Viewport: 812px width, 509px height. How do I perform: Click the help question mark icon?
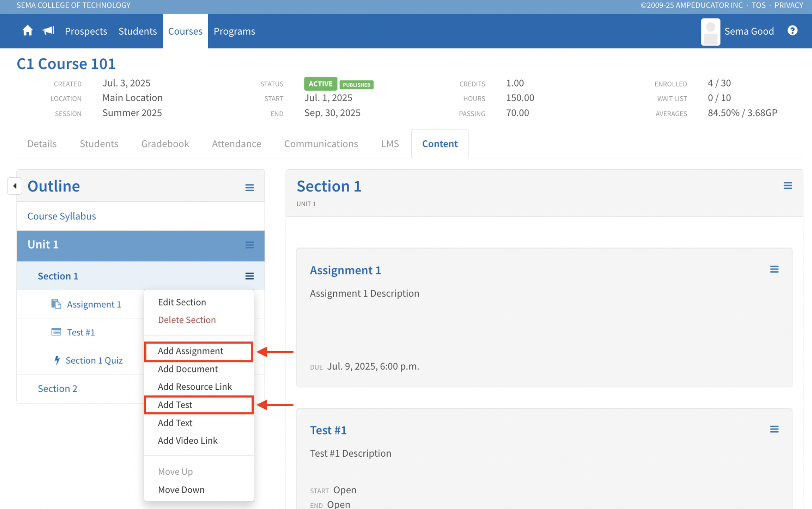tap(792, 31)
